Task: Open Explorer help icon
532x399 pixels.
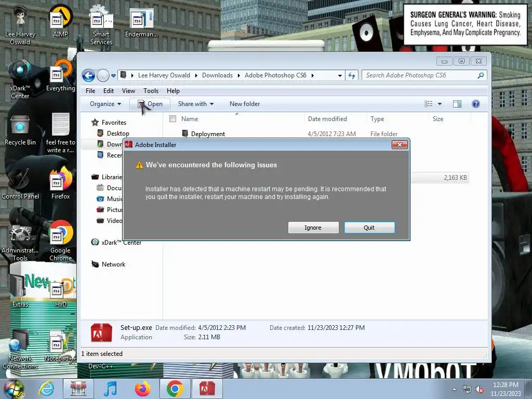Action: tap(476, 104)
